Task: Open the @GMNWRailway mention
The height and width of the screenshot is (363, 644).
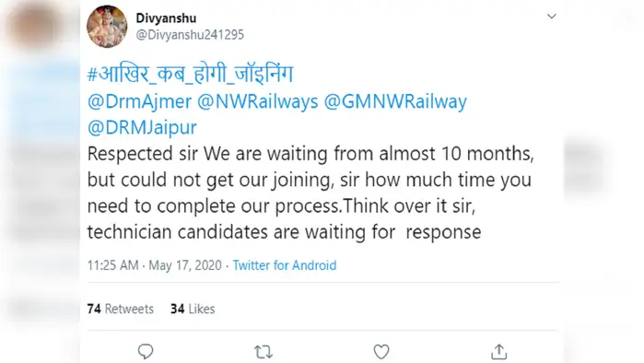Action: tap(395, 101)
